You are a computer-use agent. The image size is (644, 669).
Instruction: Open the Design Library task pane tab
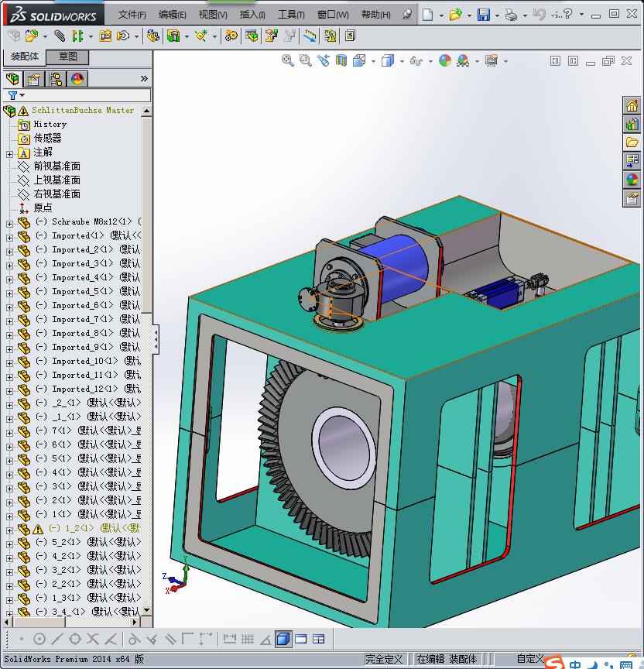632,124
